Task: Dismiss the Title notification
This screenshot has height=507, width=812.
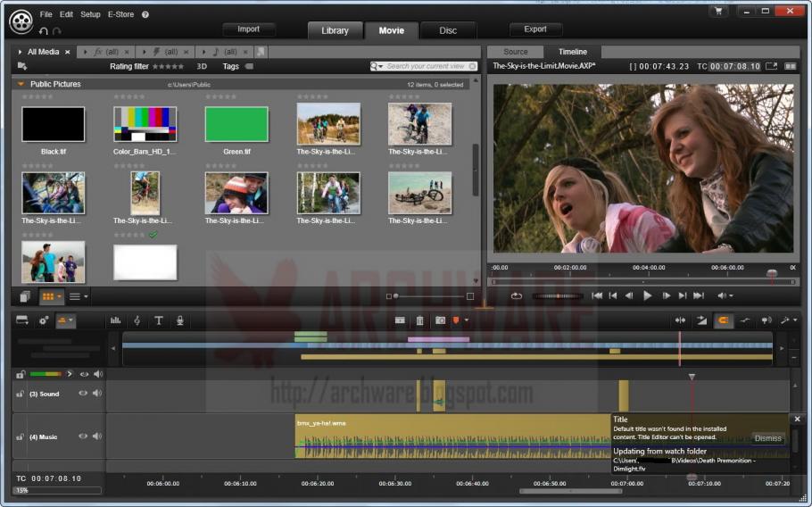Action: tap(768, 438)
